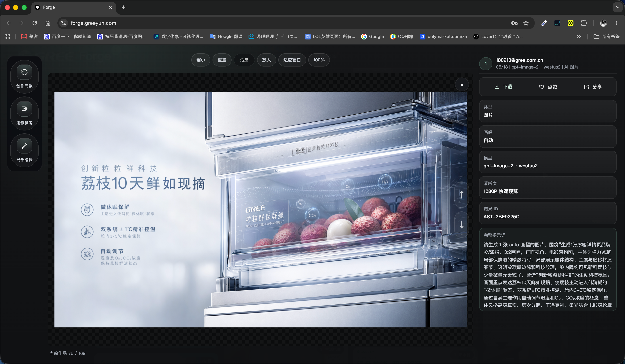
Task: Click the lychee fridge preview image
Action: click(x=260, y=210)
